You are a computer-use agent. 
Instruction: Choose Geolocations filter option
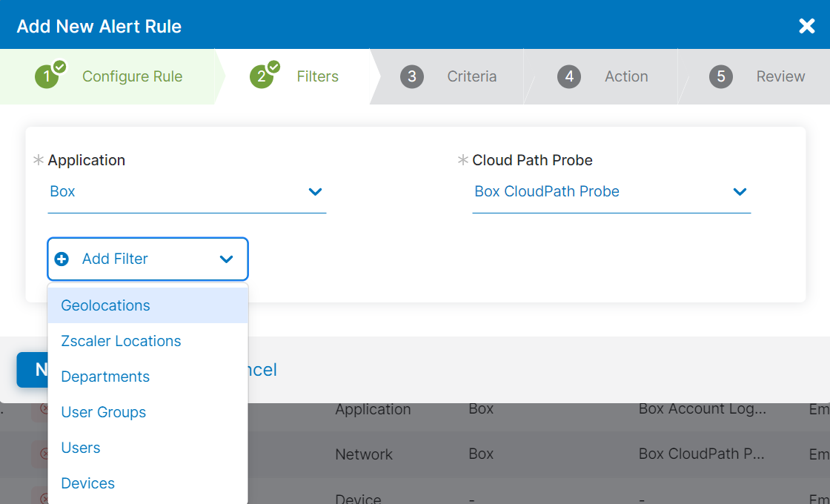[105, 305]
